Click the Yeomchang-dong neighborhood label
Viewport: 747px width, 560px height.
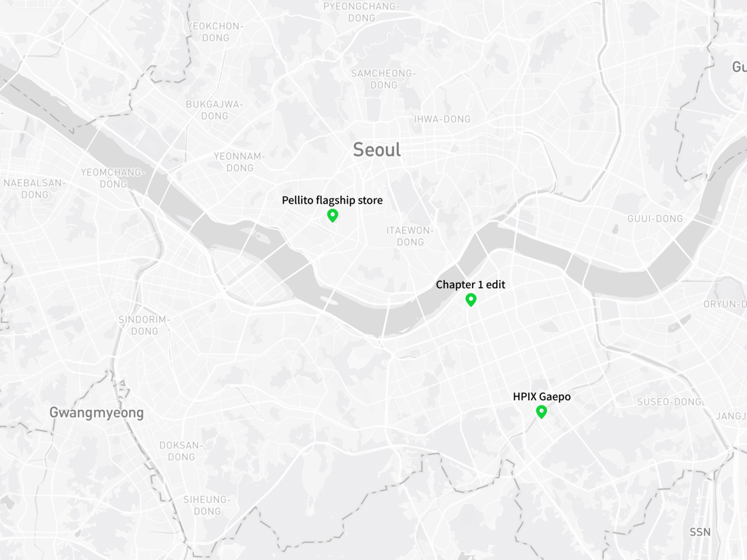[x=113, y=178]
